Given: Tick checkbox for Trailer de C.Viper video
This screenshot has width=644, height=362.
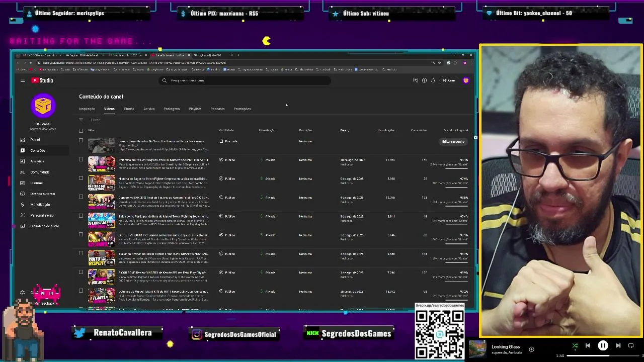Looking at the screenshot, I should 81,253.
